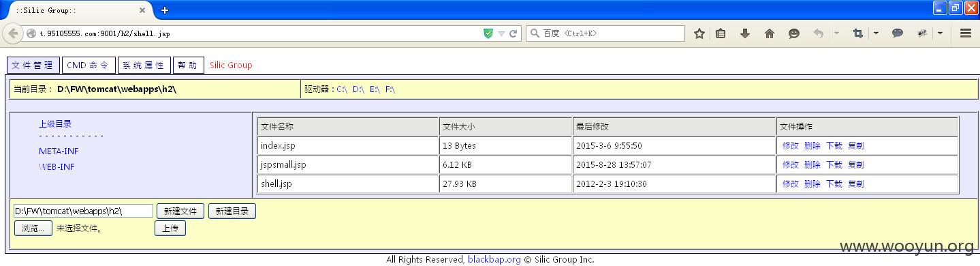Edit shell.jsp via 修改 link
Image resolution: width=980 pixels, height=266 pixels.
791,184
